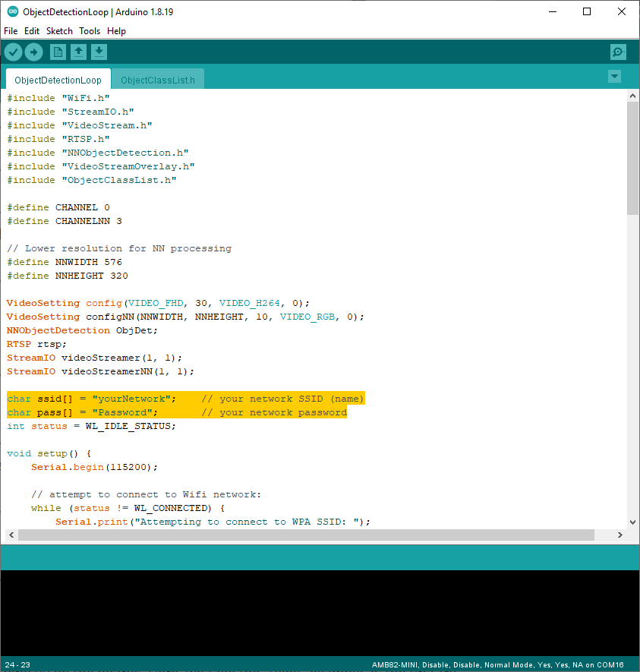Select the ObjectDetectionLoop tab
Screen dimensions: 640x672
tap(58, 80)
